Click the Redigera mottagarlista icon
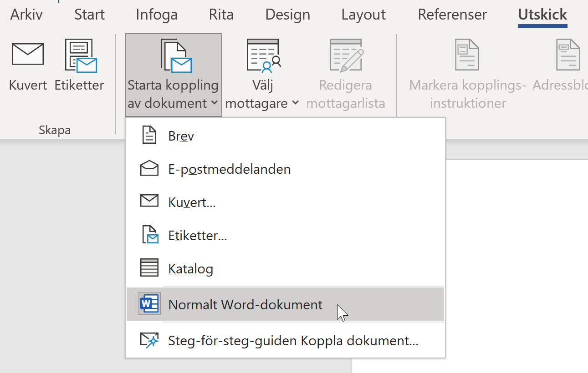Viewport: 588px width, 373px height. tap(346, 55)
